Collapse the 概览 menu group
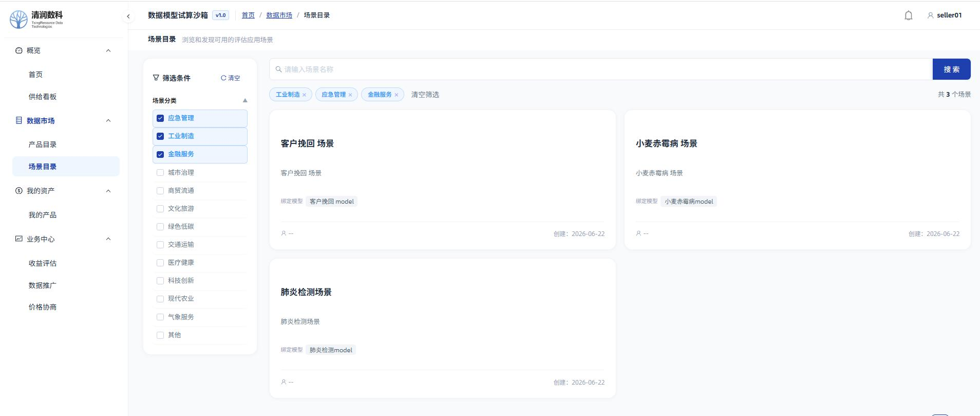Viewport: 980px width, 416px height. [x=108, y=50]
